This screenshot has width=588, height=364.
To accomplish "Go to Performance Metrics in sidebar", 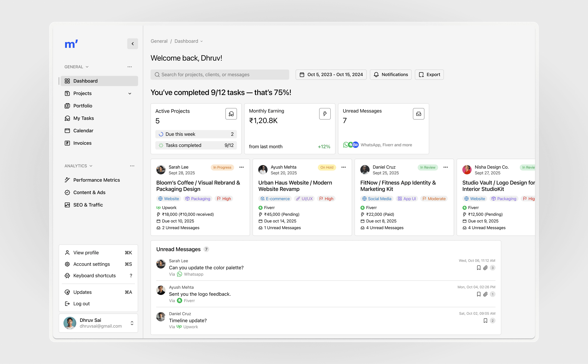I will 96,180.
